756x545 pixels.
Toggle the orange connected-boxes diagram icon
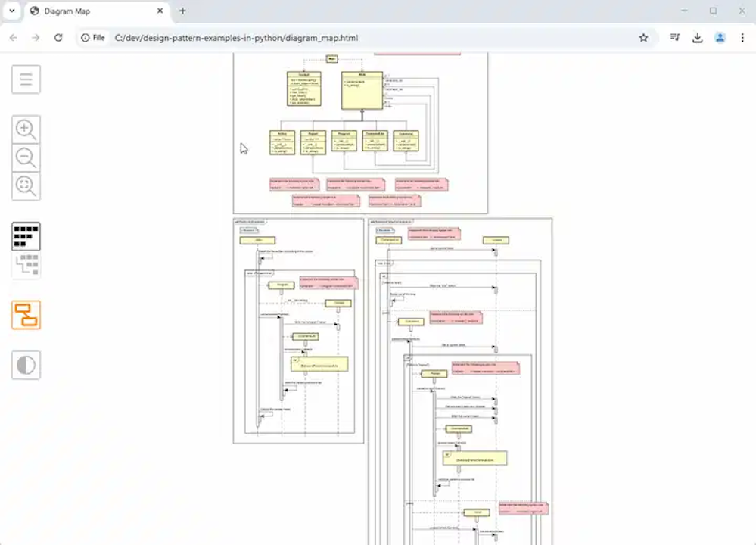tap(26, 315)
